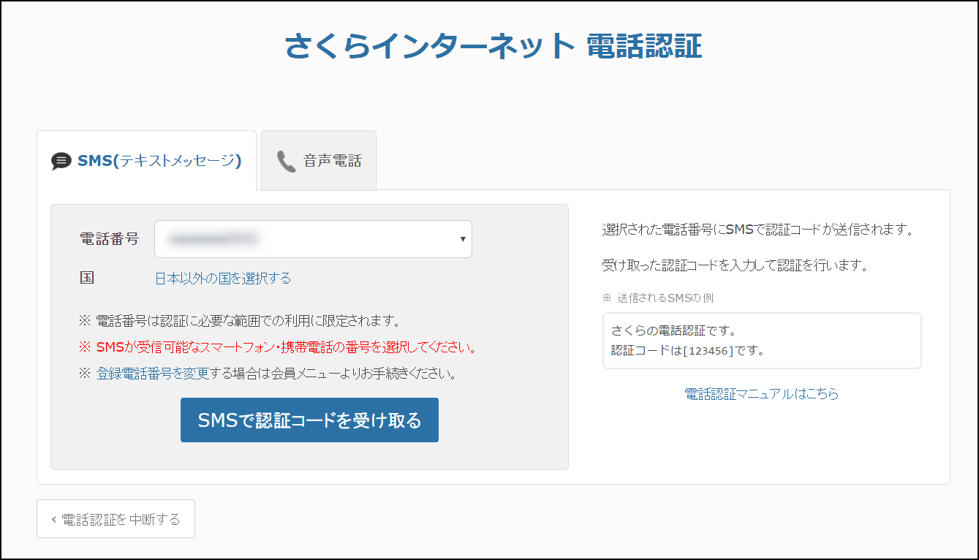Click 選択された電話番号にSMS description text

[758, 230]
